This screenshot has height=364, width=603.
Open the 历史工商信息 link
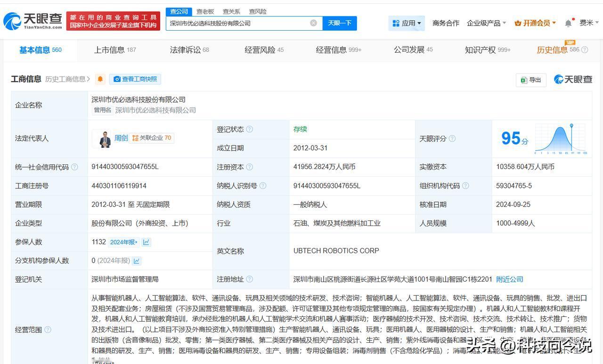click(67, 79)
